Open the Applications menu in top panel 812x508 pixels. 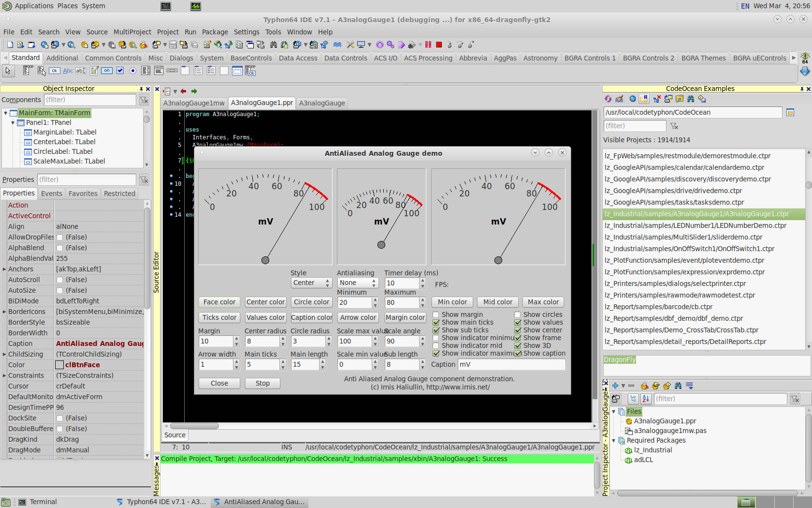[34, 6]
